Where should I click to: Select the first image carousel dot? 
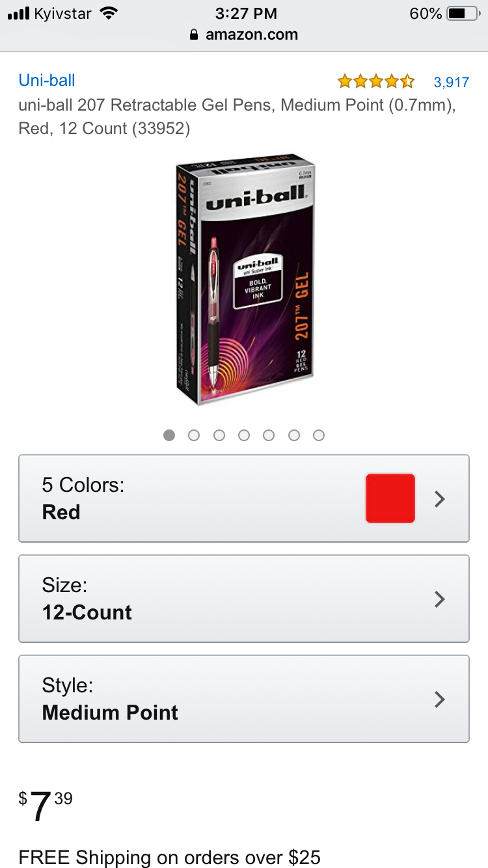click(169, 435)
